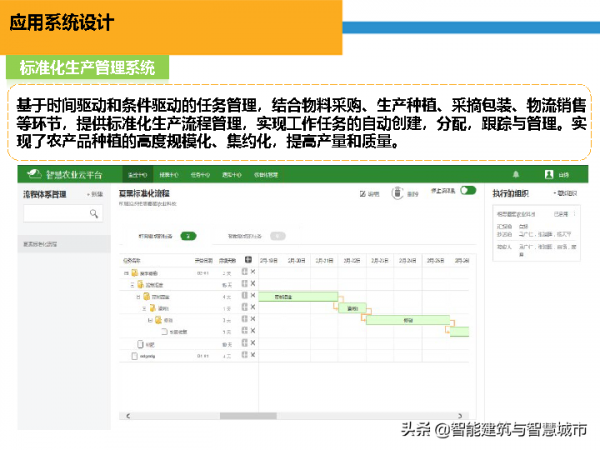Click the pencil edit icon above the Gantt chart
This screenshot has height=450, width=600.
pos(362,194)
